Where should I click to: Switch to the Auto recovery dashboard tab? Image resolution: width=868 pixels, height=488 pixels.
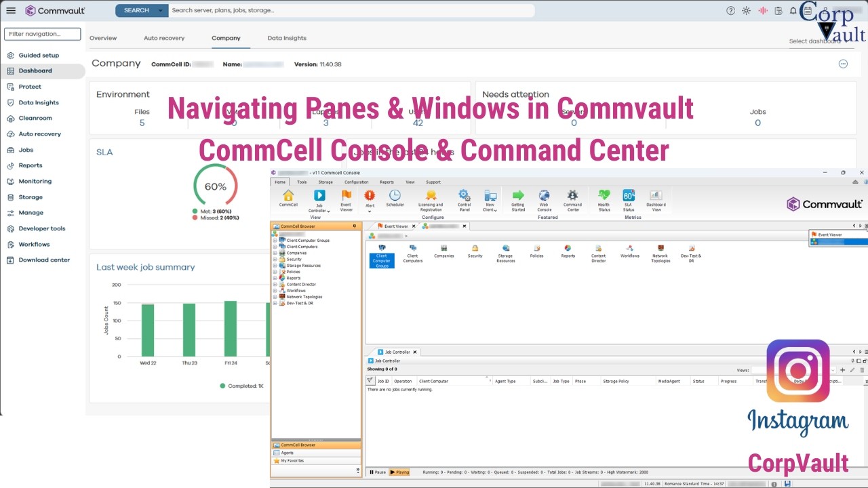click(x=164, y=38)
